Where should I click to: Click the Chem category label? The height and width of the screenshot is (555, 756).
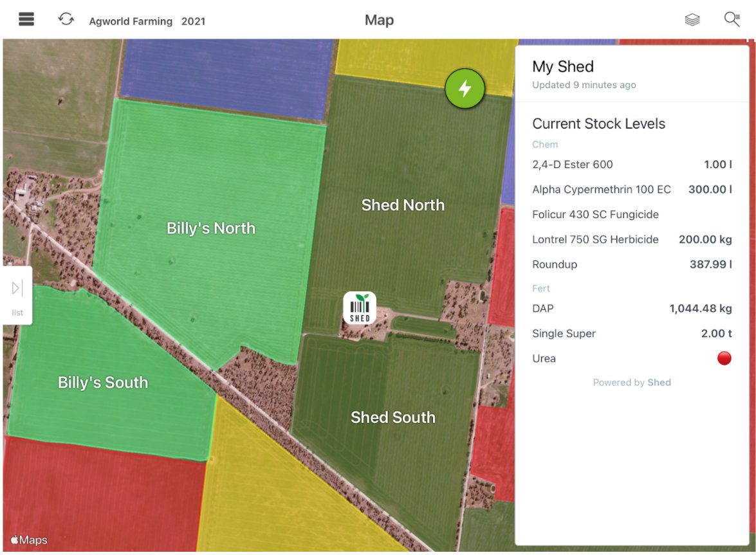(x=545, y=145)
